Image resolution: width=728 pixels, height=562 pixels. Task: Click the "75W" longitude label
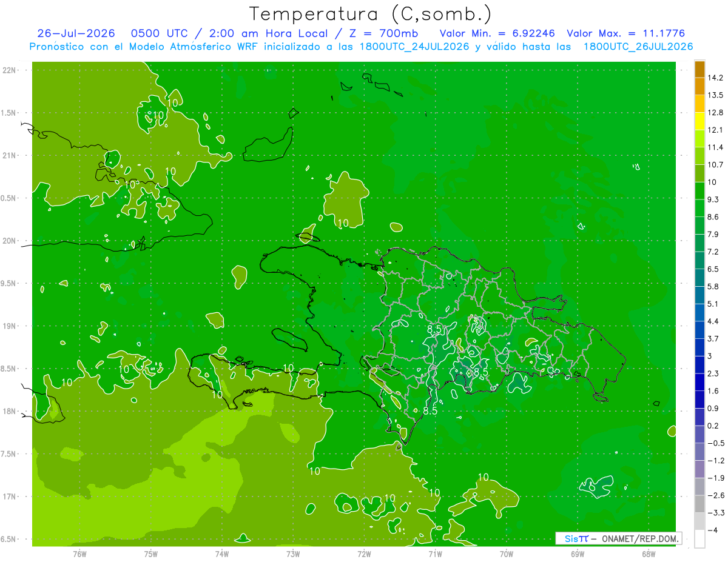(150, 554)
